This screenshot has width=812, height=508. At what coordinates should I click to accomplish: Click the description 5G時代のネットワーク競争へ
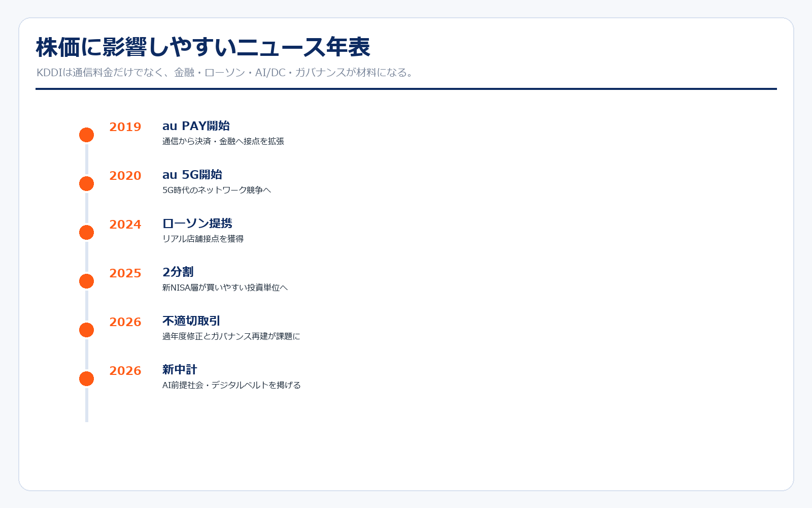[x=217, y=190]
